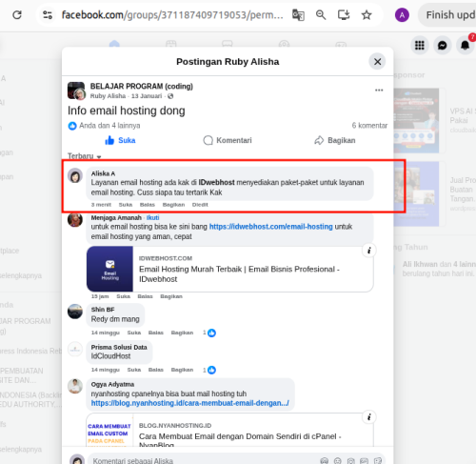The height and width of the screenshot is (464, 476).
Task: Open Aliska A's comment avatar
Action: [x=75, y=175]
